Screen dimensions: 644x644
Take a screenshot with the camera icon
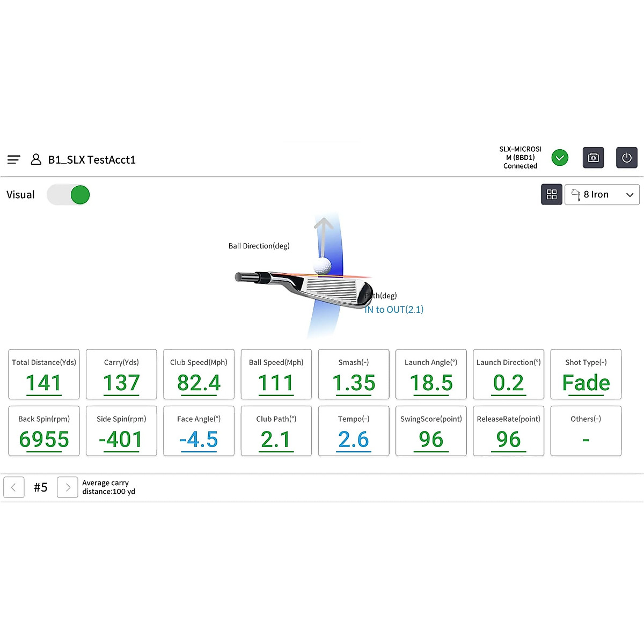[x=593, y=157]
